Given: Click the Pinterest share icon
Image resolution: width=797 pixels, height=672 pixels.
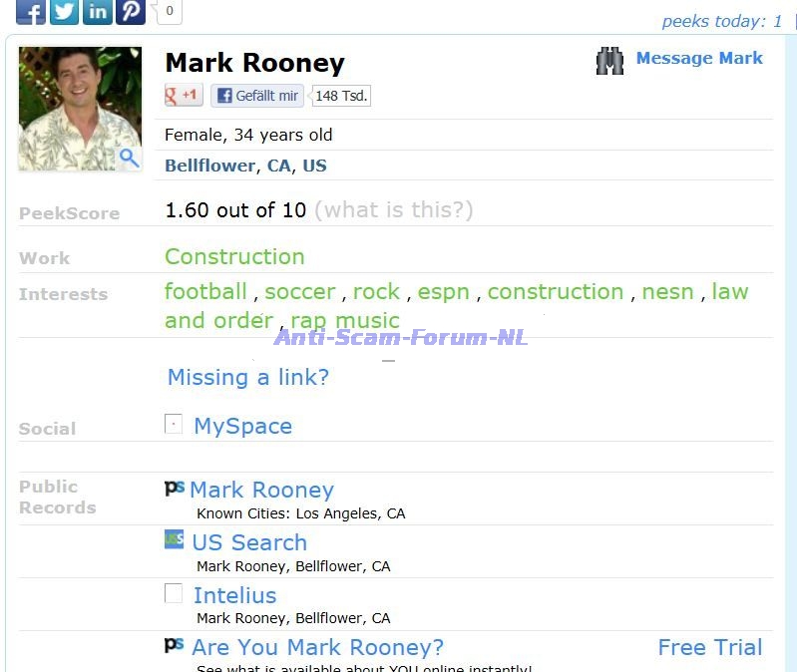Looking at the screenshot, I should click(131, 11).
